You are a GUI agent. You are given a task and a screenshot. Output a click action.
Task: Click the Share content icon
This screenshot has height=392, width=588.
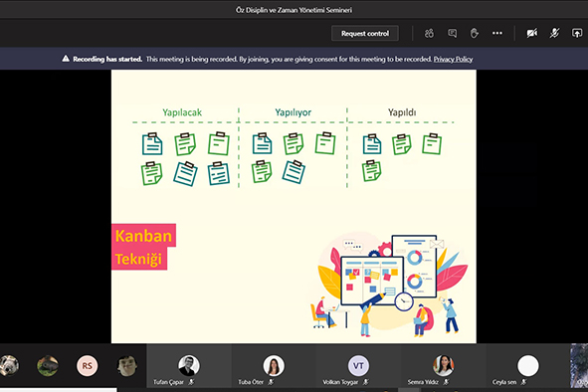577,34
